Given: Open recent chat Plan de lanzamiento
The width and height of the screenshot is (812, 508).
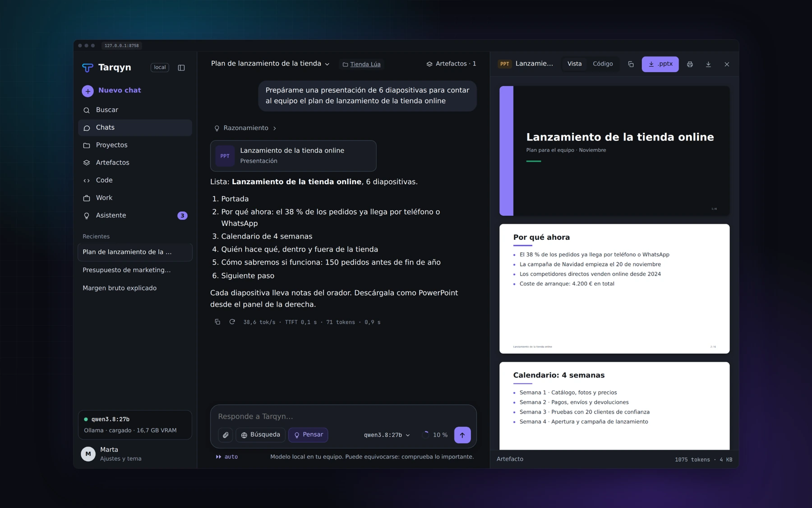Looking at the screenshot, I should click(135, 252).
